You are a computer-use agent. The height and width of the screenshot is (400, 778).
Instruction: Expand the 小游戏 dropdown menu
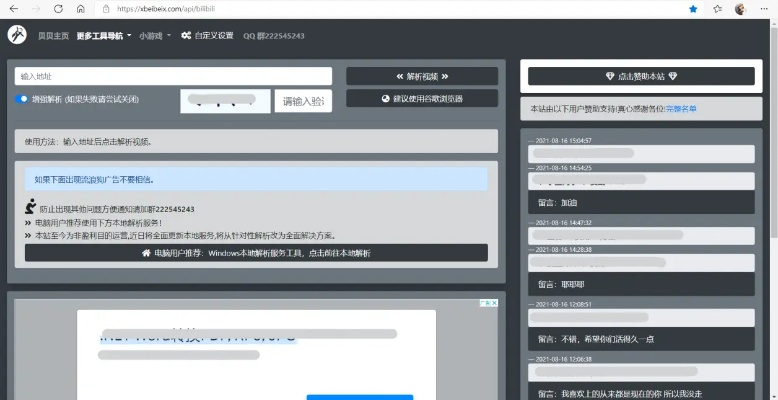tap(155, 35)
